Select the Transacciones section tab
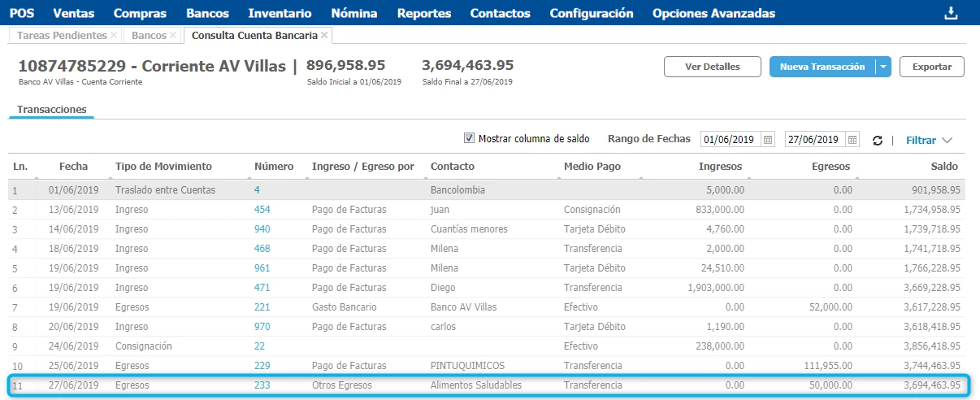 click(52, 110)
